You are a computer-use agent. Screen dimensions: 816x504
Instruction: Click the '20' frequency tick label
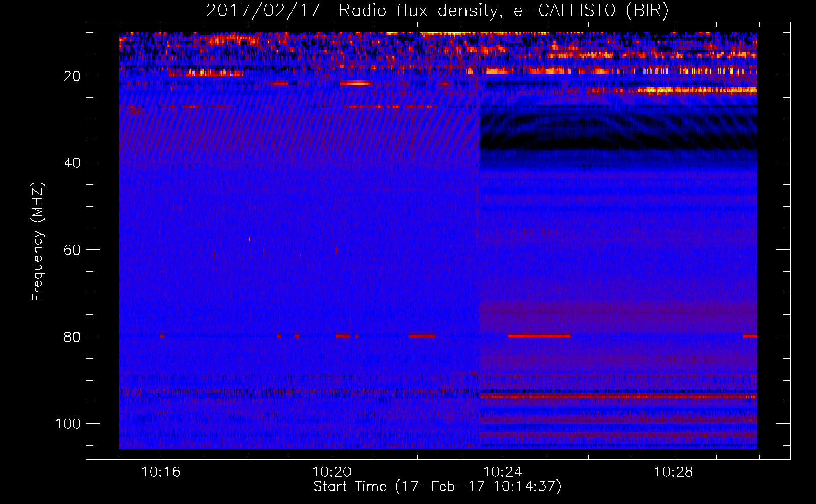[x=72, y=76]
